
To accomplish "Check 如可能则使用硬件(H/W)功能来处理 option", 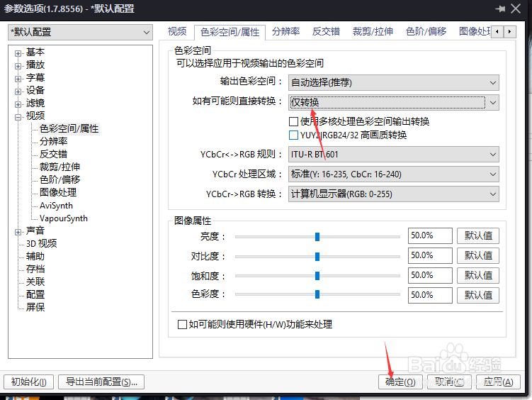I will pos(183,324).
